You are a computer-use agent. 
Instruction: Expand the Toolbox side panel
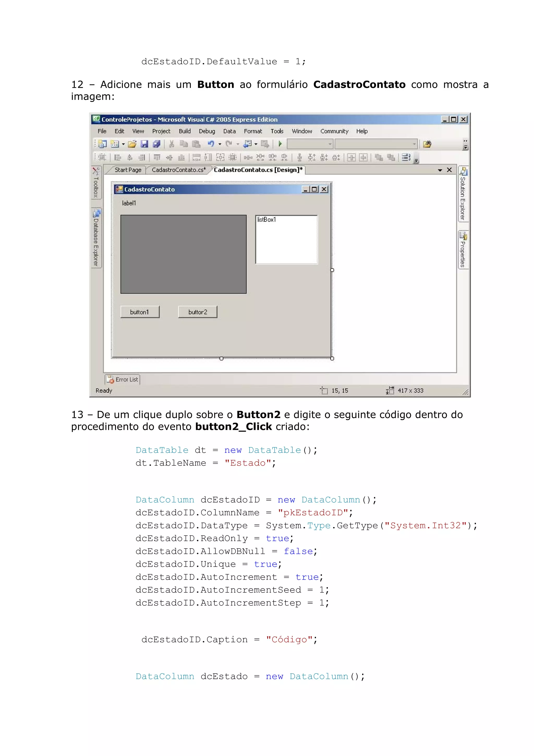pyautogui.click(x=96, y=182)
